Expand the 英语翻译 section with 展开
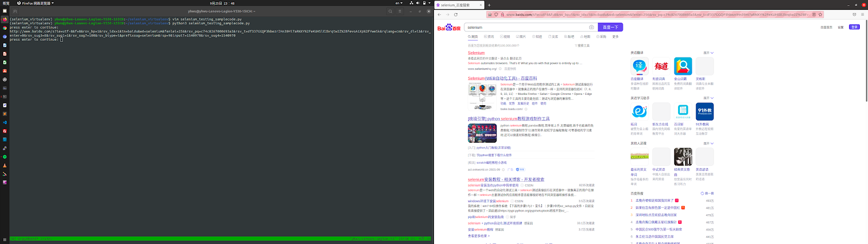This screenshot has height=244, width=868. coord(709,53)
